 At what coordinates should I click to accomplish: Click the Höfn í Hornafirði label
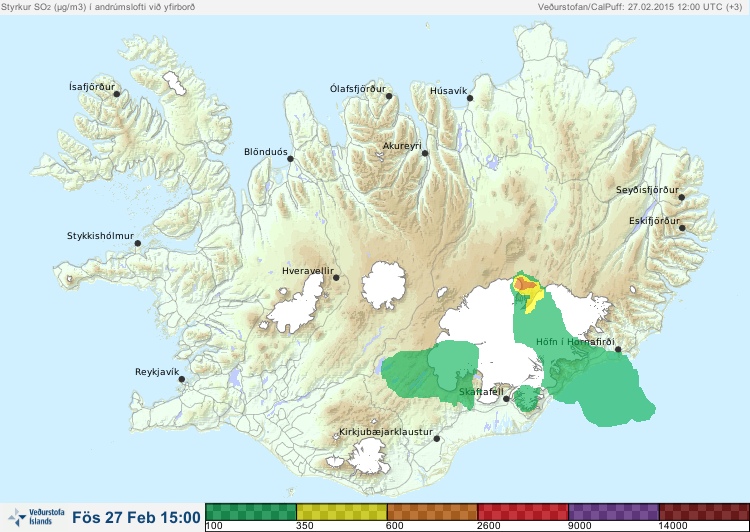point(575,342)
